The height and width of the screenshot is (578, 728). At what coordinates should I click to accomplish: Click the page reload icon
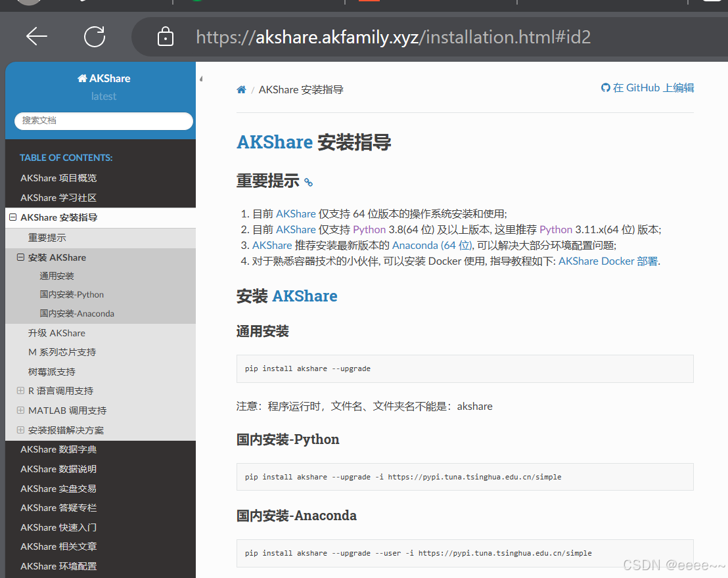click(95, 37)
